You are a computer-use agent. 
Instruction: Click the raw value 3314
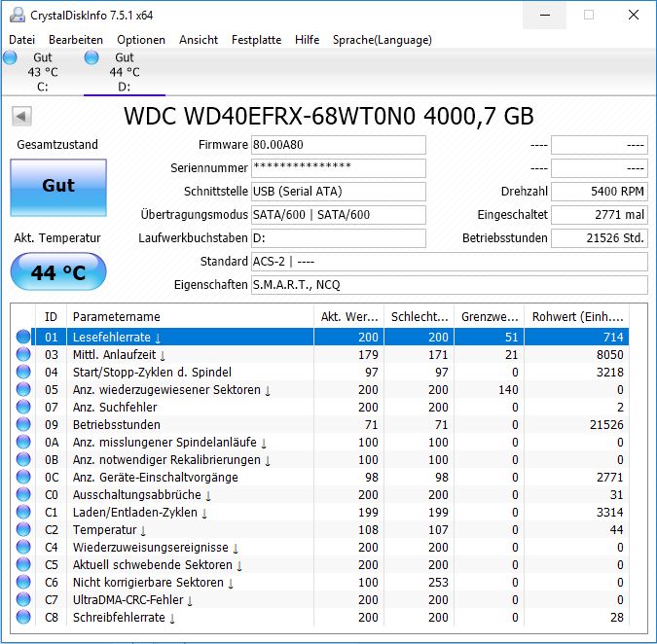click(x=609, y=513)
